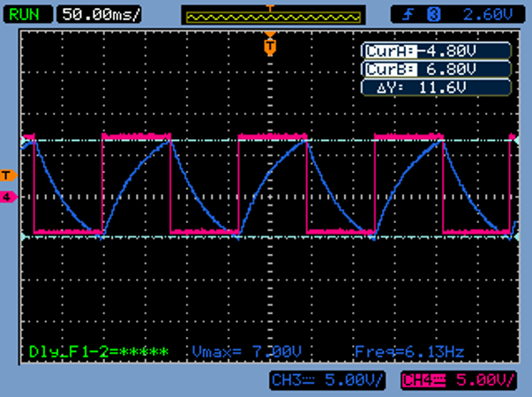Click the CH3 5.00V/ scale label
The image size is (532, 397).
coord(327,380)
